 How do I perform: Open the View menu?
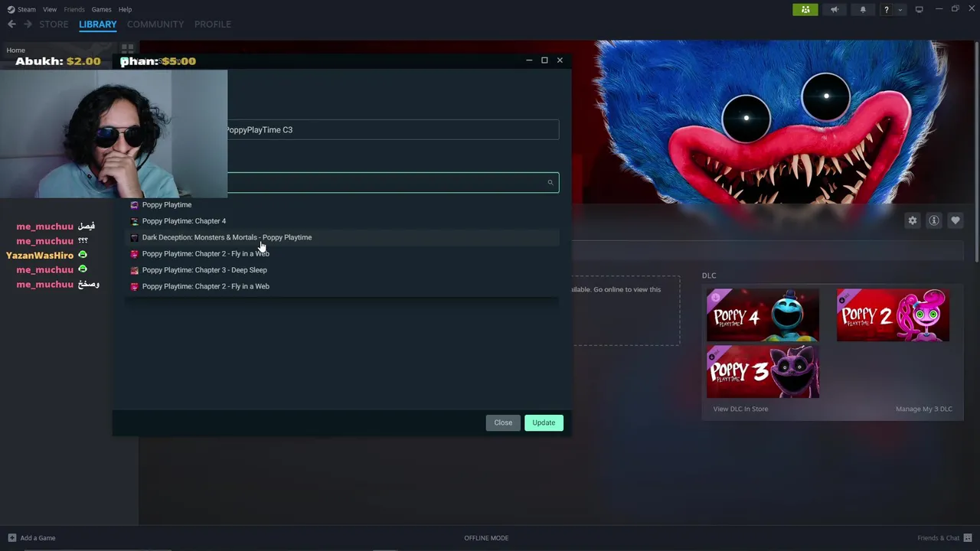pyautogui.click(x=50, y=9)
